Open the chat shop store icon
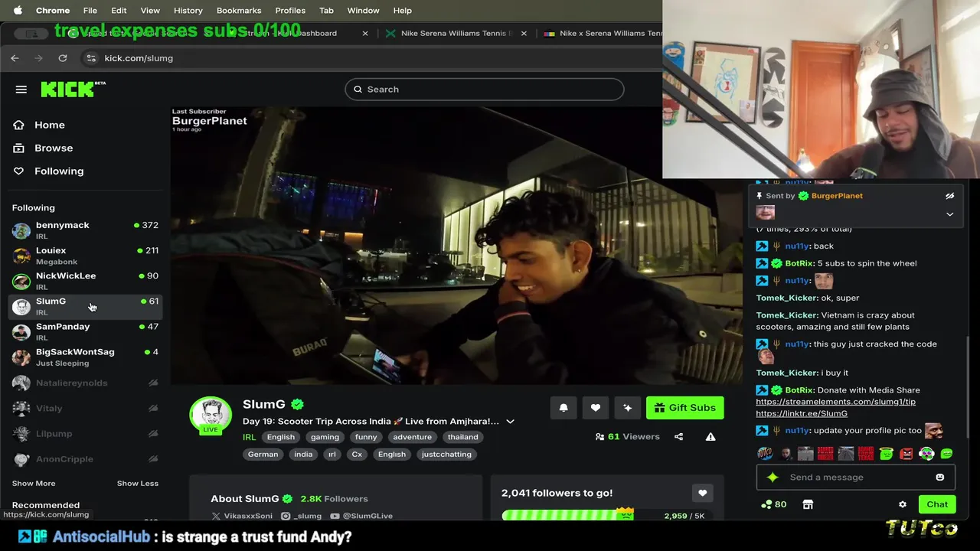Screen dimensions: 980x551 [808, 504]
